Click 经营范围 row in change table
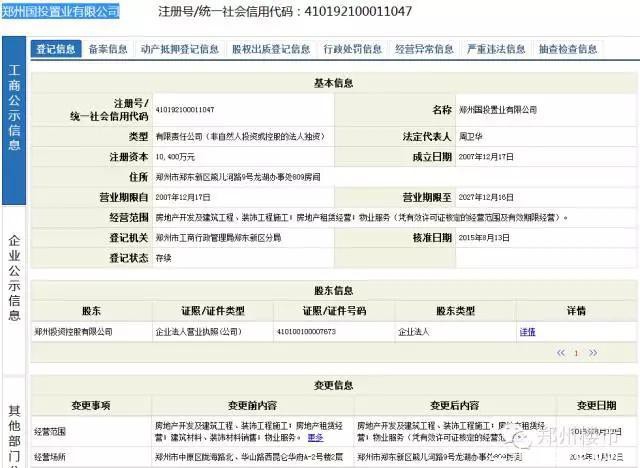Viewport: 640px width, 468px height. tap(333, 432)
